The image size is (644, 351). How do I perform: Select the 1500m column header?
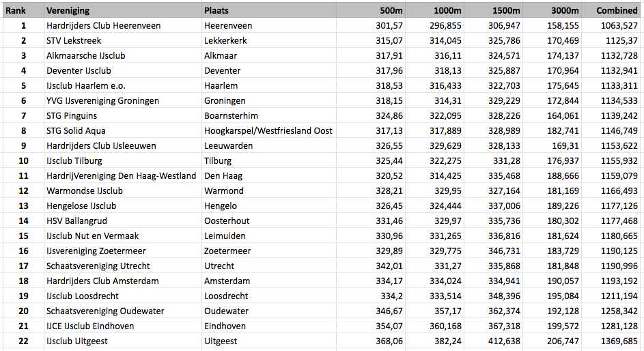(x=493, y=10)
